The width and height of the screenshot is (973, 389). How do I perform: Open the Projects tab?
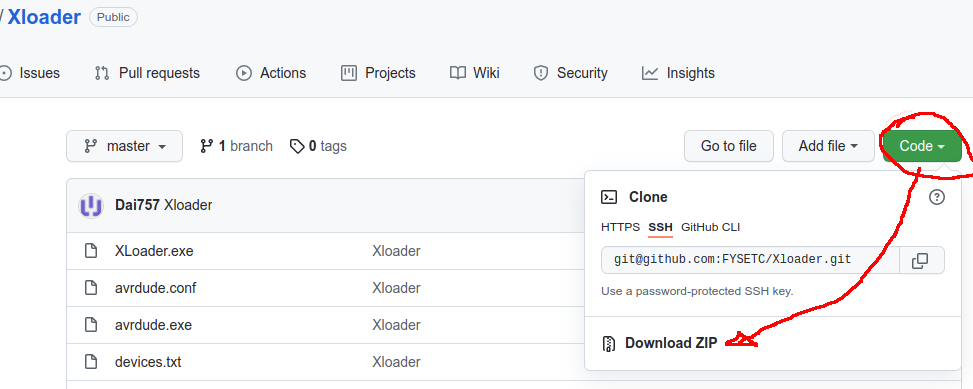[379, 73]
